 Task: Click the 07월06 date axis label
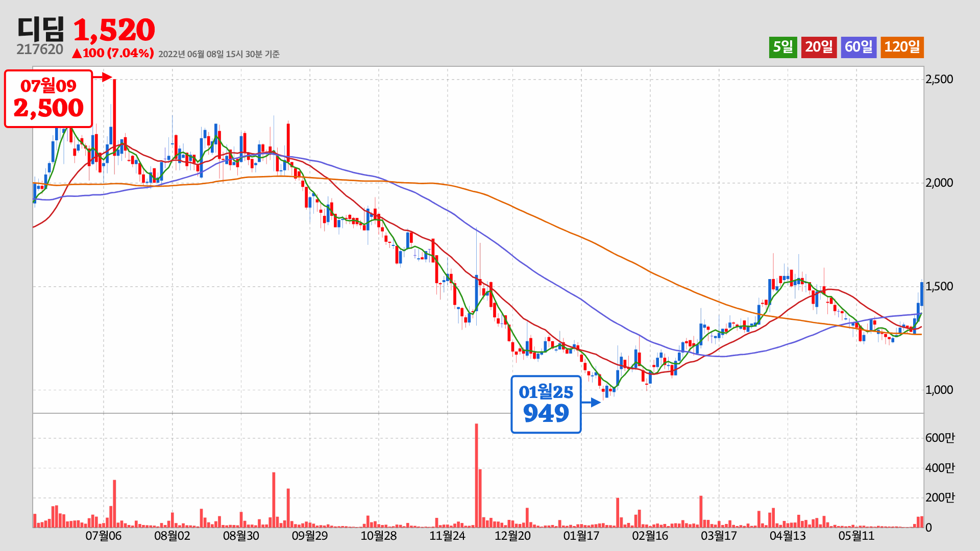[x=103, y=536]
